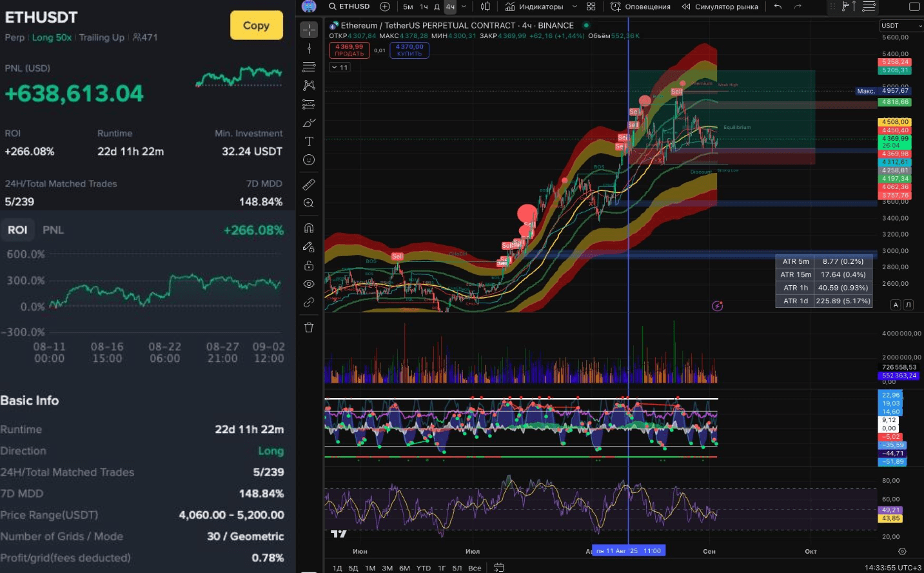Open the price scale settings gear
This screenshot has height=573, width=924.
902,552
